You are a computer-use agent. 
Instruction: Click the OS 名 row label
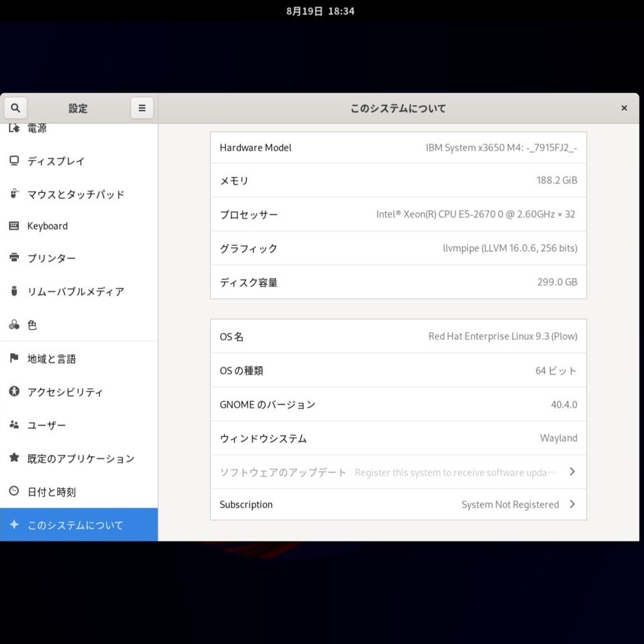(x=231, y=337)
